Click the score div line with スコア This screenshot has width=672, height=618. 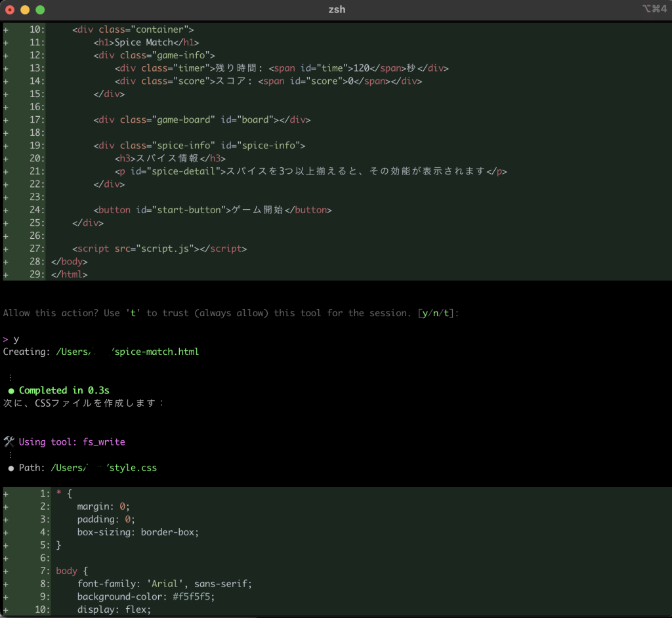tap(268, 81)
